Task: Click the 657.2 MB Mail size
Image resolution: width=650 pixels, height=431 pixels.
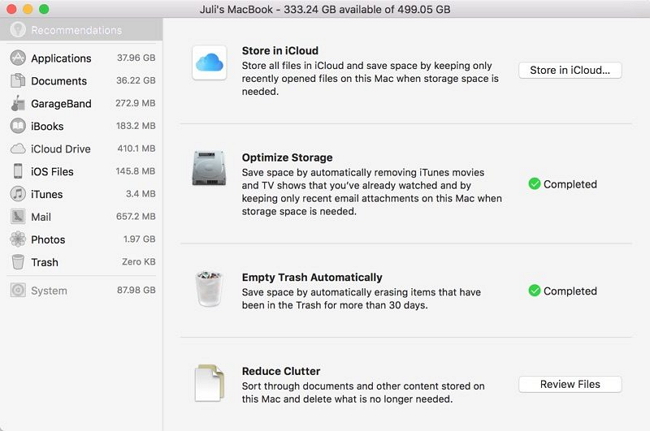Action: click(x=136, y=216)
